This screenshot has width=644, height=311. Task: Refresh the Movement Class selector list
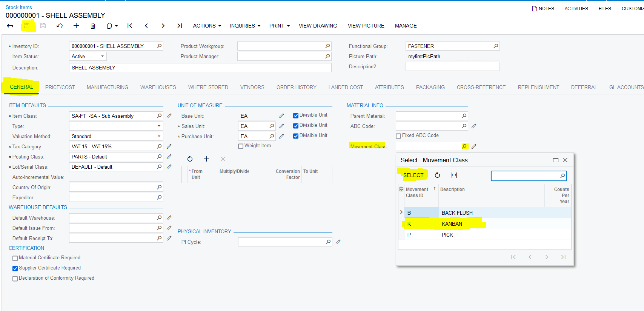(x=437, y=175)
